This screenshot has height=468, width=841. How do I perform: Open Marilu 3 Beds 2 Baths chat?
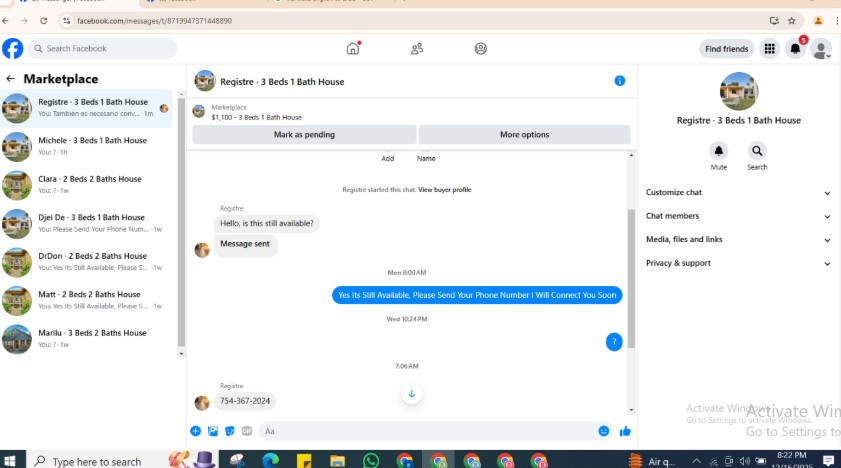coord(87,339)
